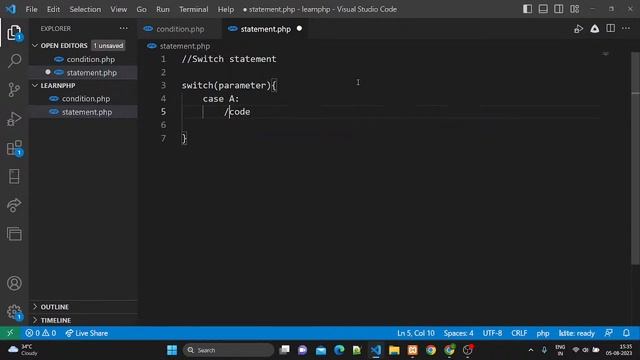Open Explorer Views and More Actions ellipsis
Image resolution: width=640 pixels, height=360 pixels.
click(124, 28)
